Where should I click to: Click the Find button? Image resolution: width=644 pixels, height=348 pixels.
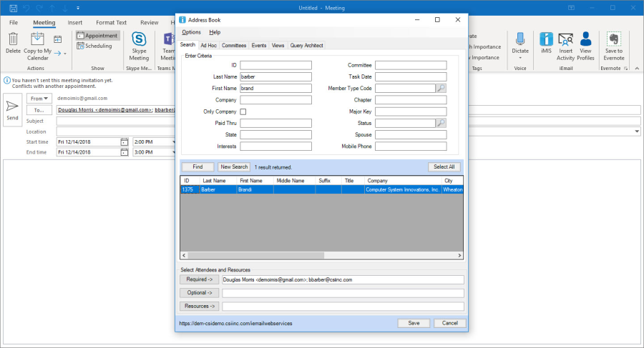point(197,166)
